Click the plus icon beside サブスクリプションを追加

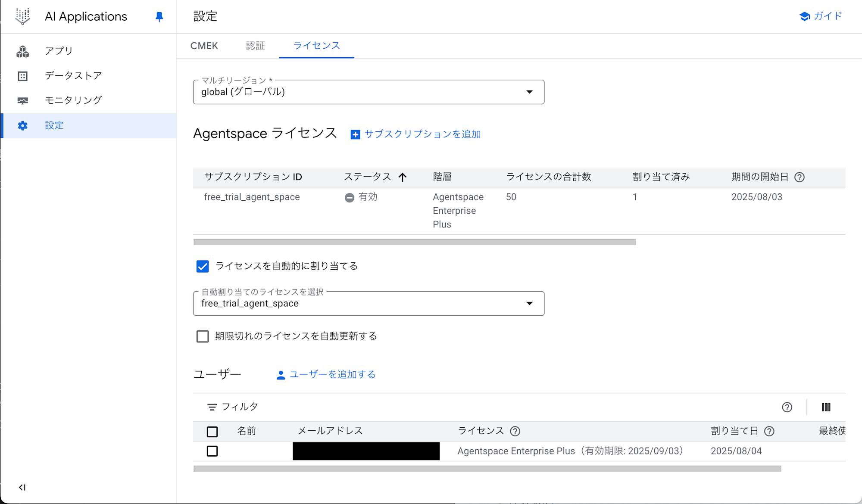click(356, 134)
